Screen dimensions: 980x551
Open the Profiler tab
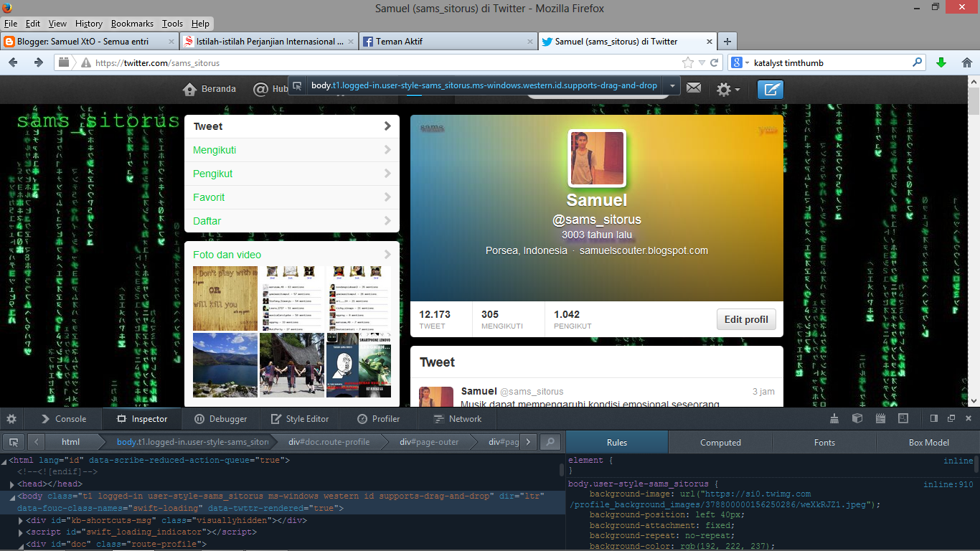coord(378,419)
